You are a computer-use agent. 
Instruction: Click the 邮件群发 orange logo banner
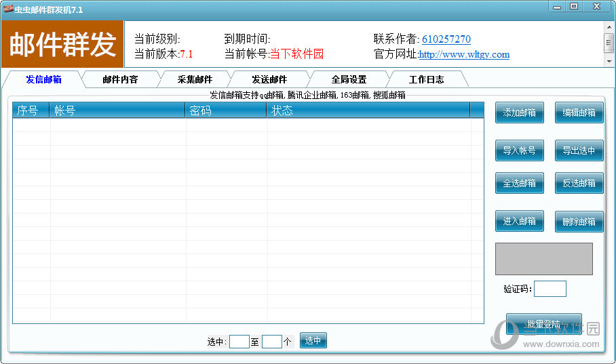coord(62,44)
